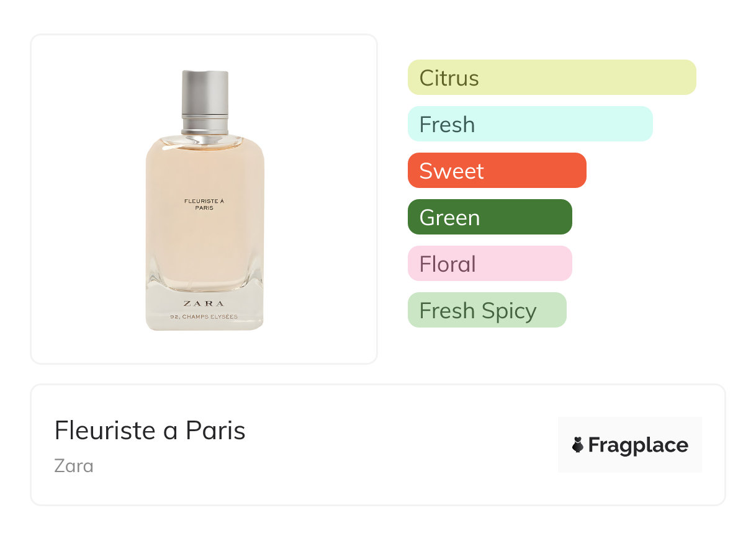This screenshot has width=756, height=536.
Task: Click the bottle's silver cap
Action: (x=205, y=93)
